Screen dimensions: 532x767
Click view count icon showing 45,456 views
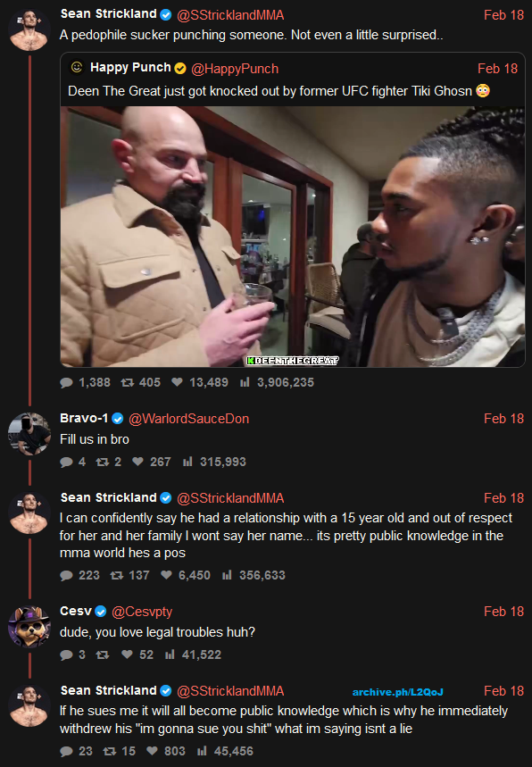pos(202,751)
